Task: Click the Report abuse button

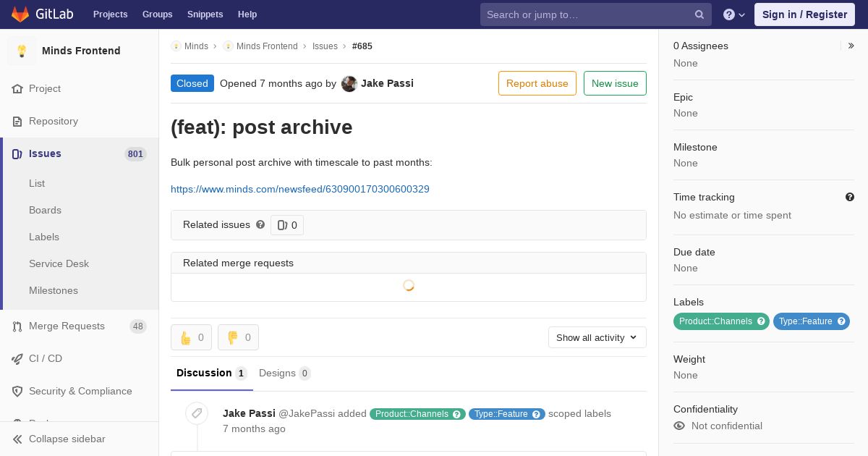Action: point(537,83)
